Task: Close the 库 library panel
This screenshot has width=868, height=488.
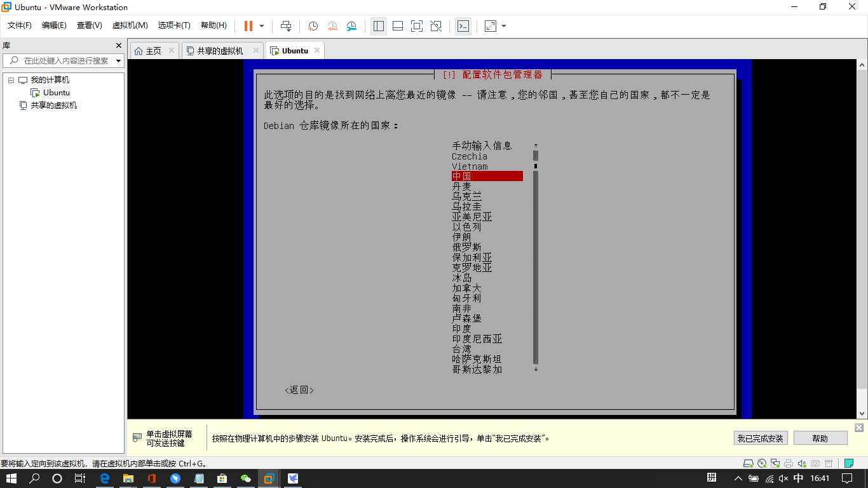Action: [118, 46]
